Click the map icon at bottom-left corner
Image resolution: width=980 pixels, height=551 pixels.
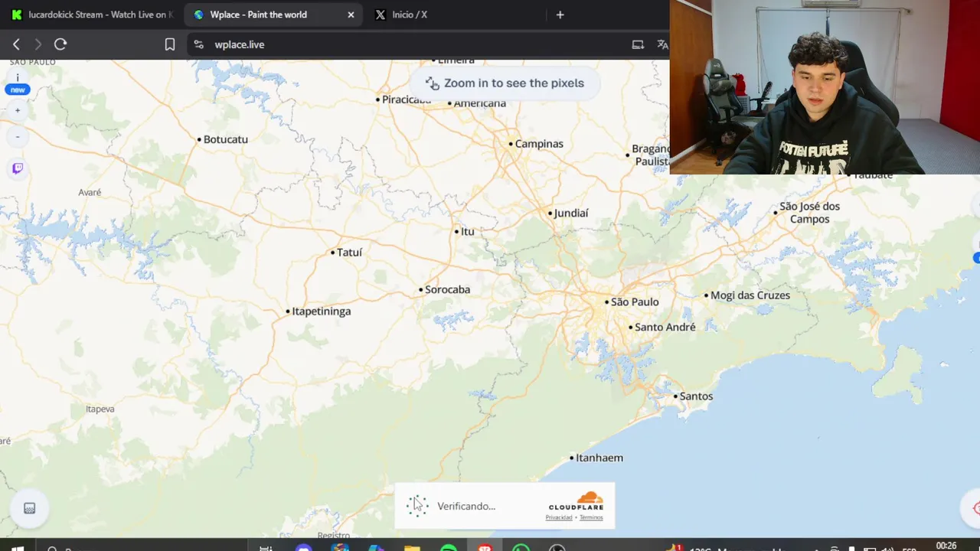point(29,508)
